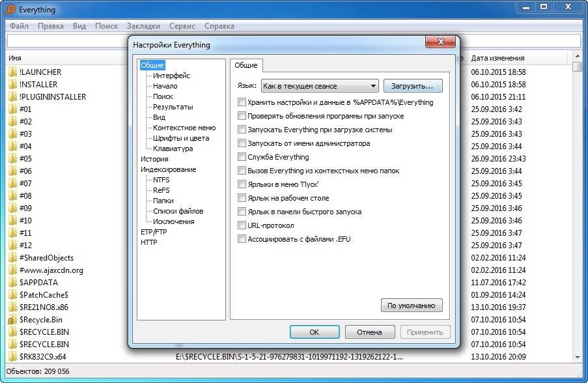Open the Вид menu
This screenshot has width=588, height=383.
[79, 26]
